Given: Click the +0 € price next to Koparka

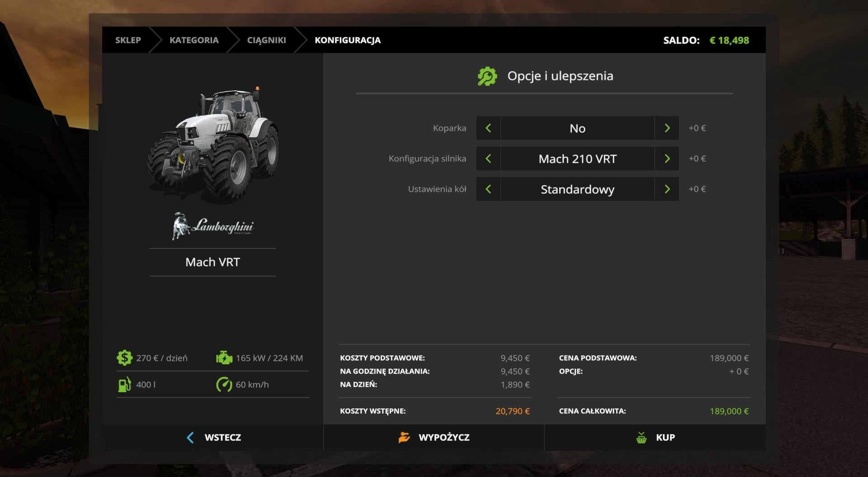Looking at the screenshot, I should (697, 128).
